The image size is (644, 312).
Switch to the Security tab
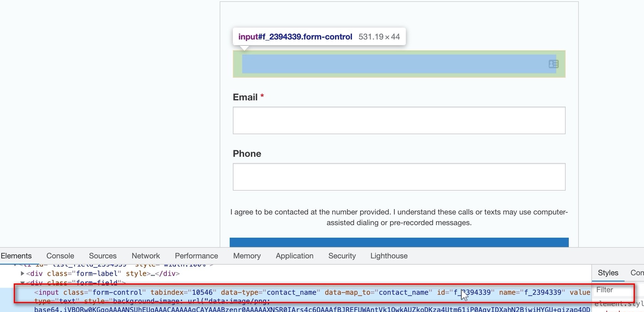(x=342, y=256)
